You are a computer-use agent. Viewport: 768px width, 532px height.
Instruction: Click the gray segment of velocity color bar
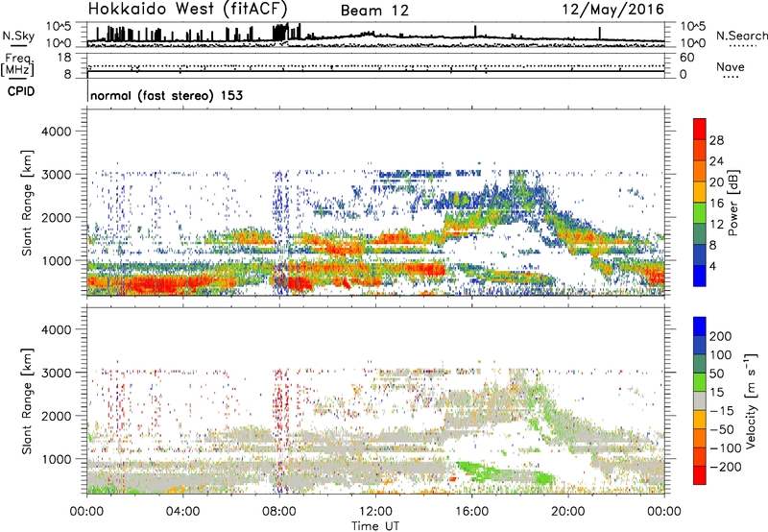[x=700, y=400]
